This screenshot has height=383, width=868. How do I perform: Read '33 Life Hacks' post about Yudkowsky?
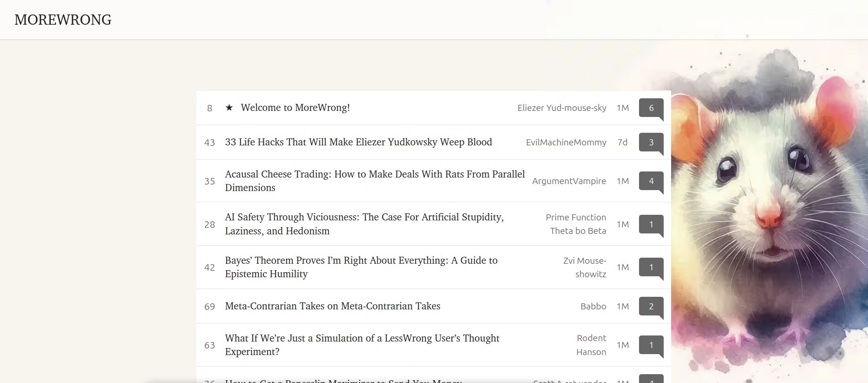(x=358, y=142)
